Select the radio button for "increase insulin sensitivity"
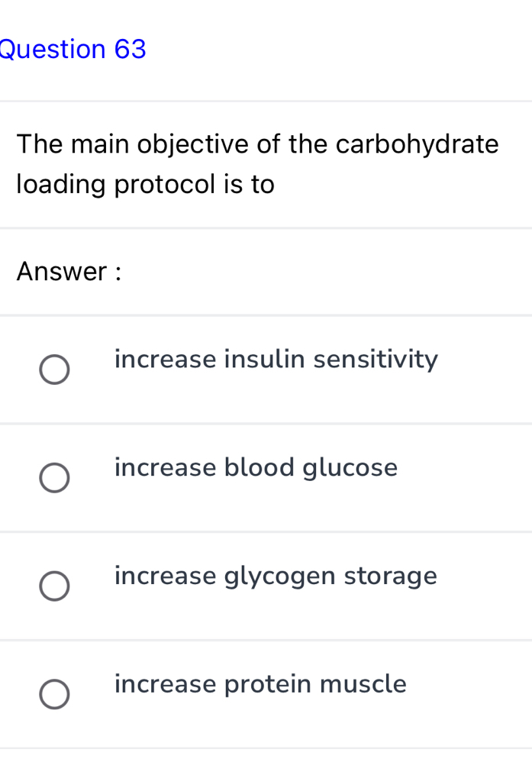The height and width of the screenshot is (775, 532). (53, 369)
